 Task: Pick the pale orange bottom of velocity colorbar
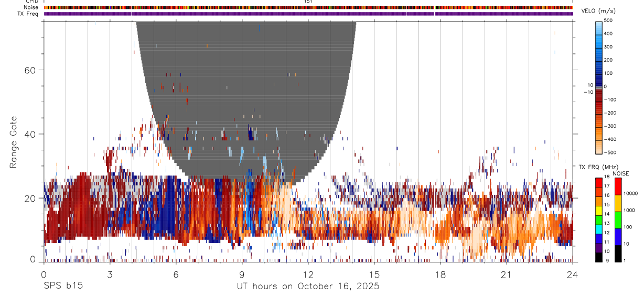click(x=599, y=147)
